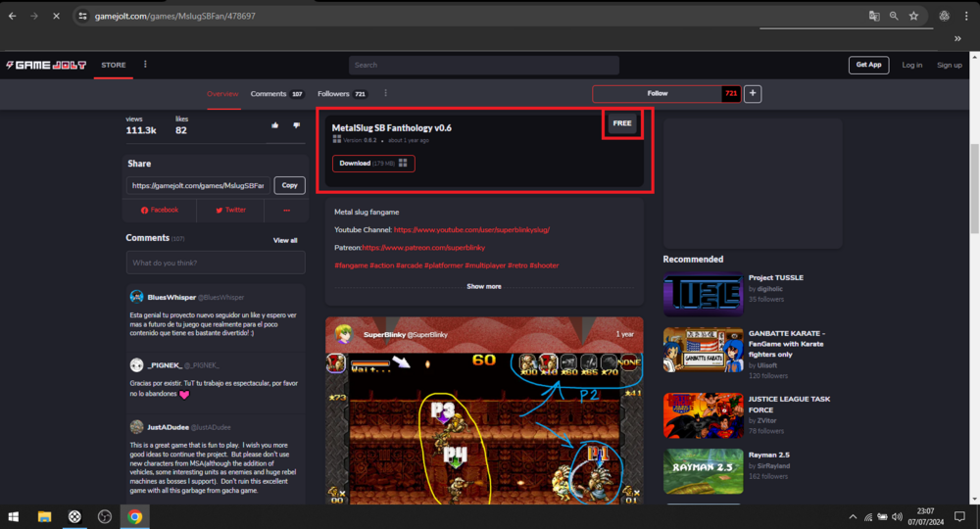Open the three-dot menu beside Store
This screenshot has height=529, width=980.
click(x=145, y=65)
